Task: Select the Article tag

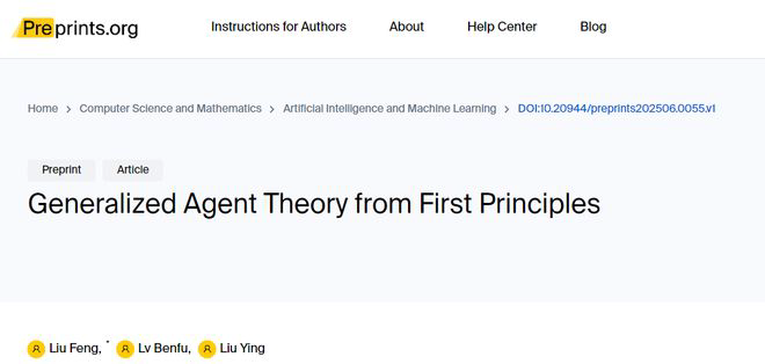Action: coord(133,170)
